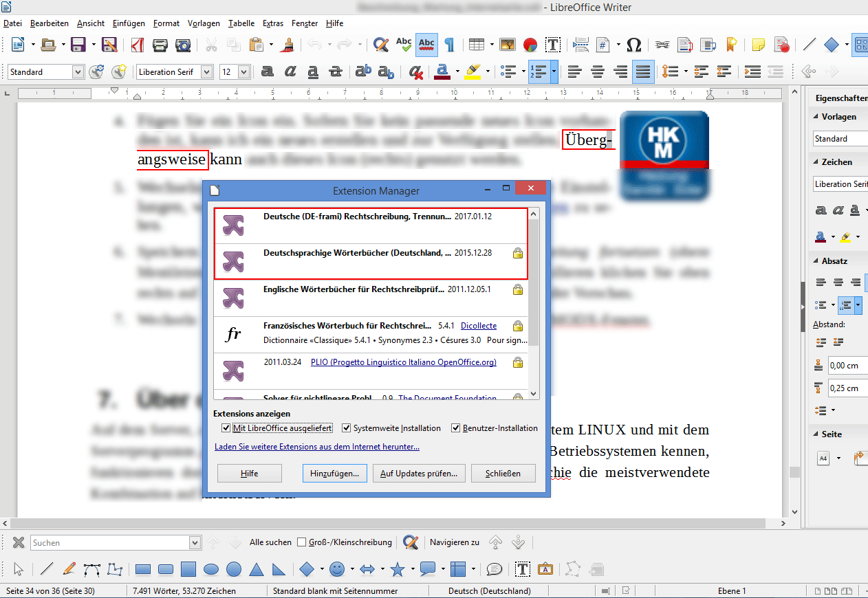Toggle Underline in formatting toolbar
The image size is (868, 598).
(x=313, y=71)
